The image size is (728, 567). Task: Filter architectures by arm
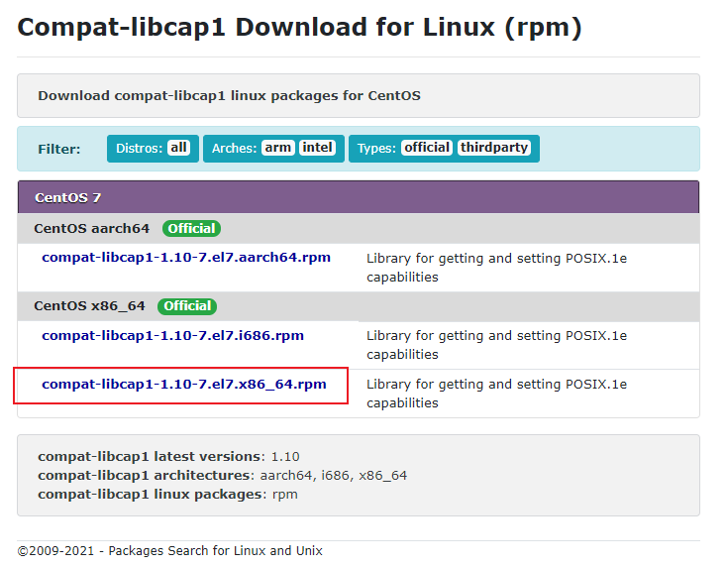(x=277, y=148)
